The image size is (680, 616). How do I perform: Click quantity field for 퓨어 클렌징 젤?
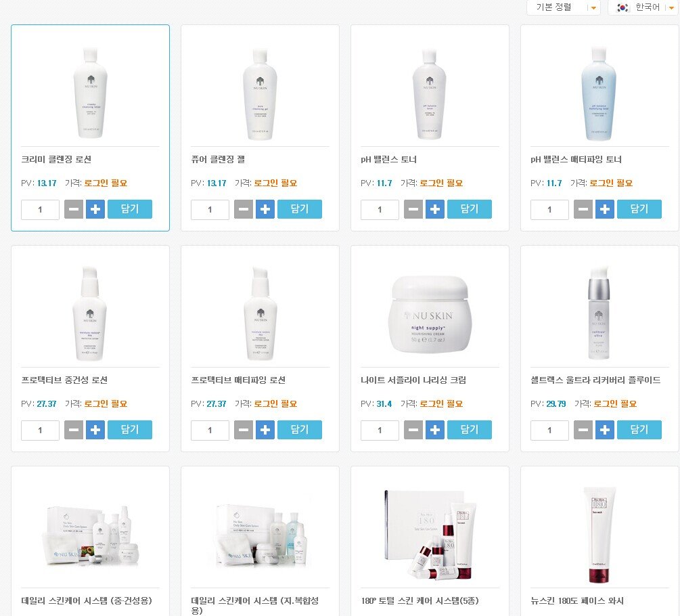(x=210, y=210)
